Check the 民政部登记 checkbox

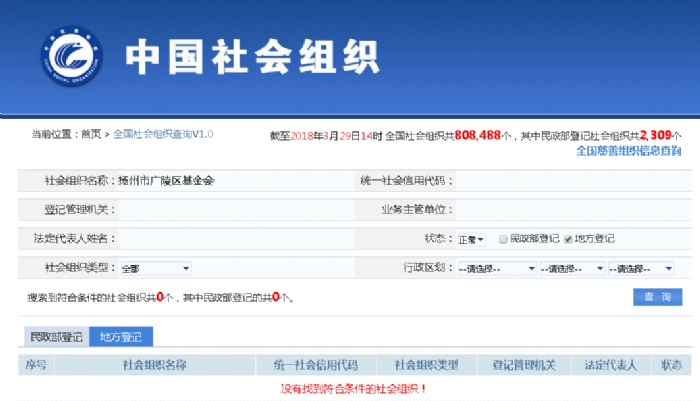point(504,239)
